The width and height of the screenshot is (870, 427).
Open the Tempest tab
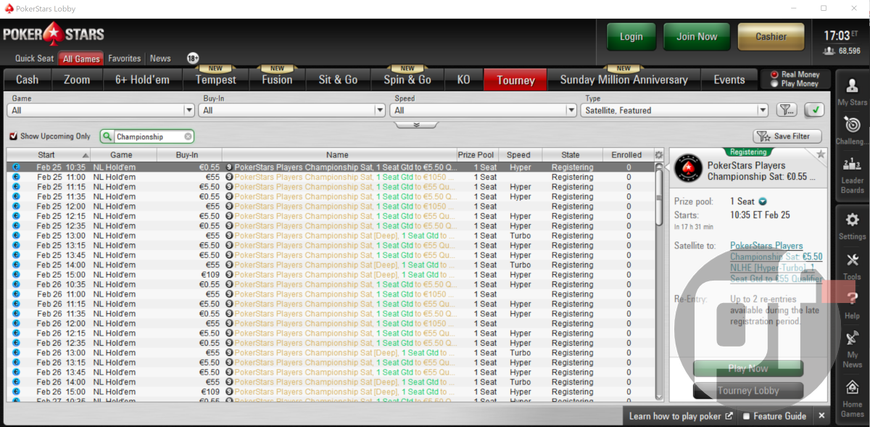[215, 80]
